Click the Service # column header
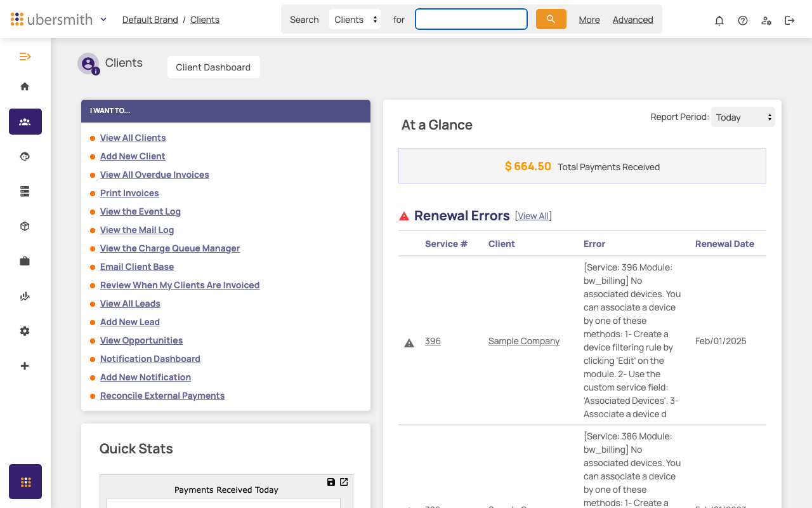This screenshot has height=508, width=812. click(x=446, y=244)
